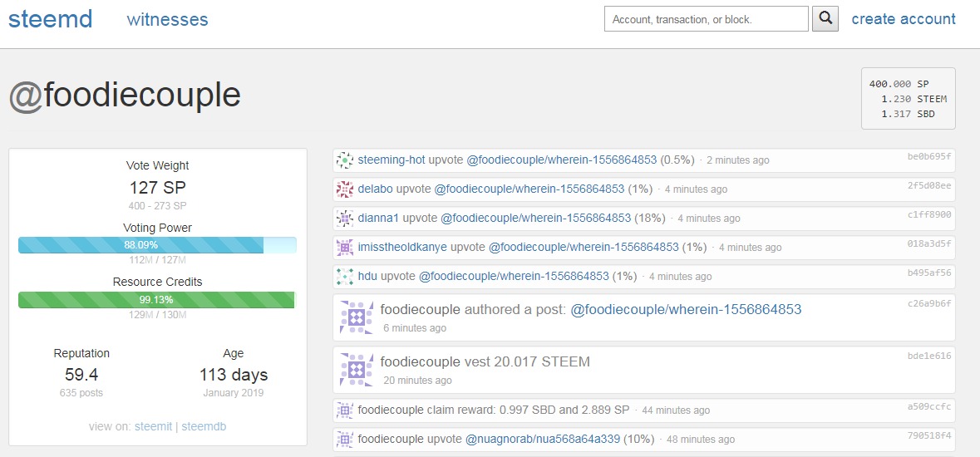Open delabo user link
980x457 pixels.
(x=376, y=189)
